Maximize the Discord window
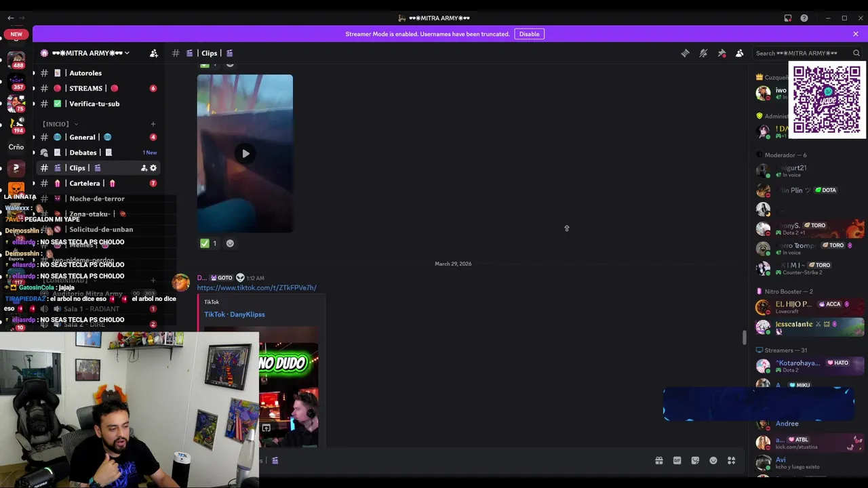 click(x=844, y=18)
